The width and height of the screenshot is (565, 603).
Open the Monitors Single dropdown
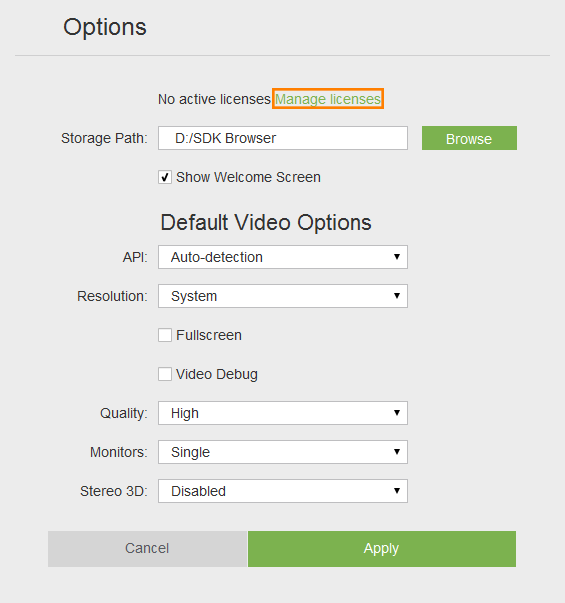click(x=283, y=452)
